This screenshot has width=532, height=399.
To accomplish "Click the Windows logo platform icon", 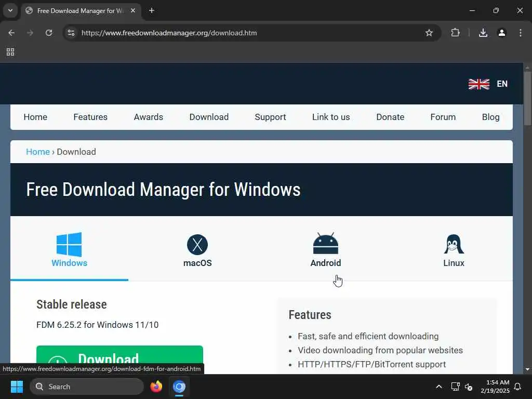I will pyautogui.click(x=69, y=244).
